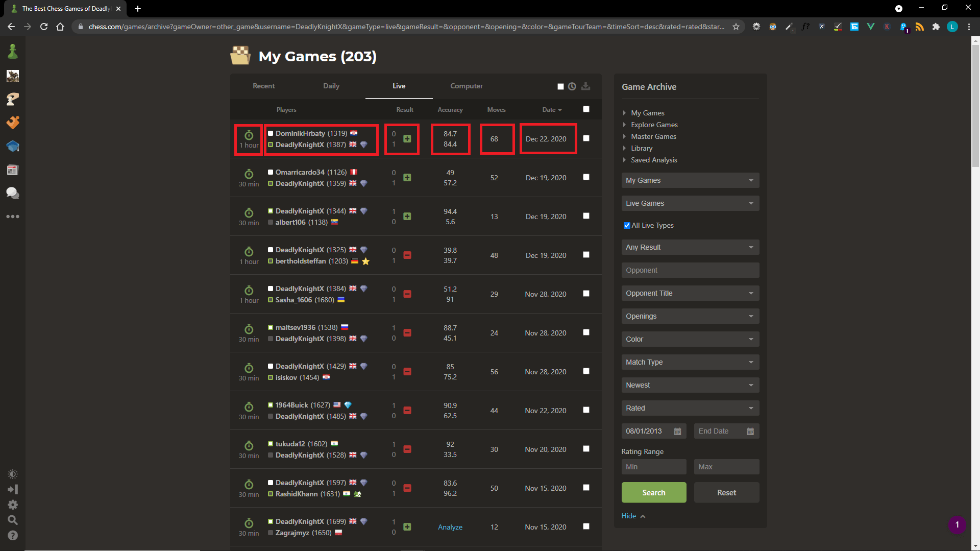Open the Puzzles icon in sidebar
Viewport: 980px width, 551px height.
pyautogui.click(x=13, y=123)
